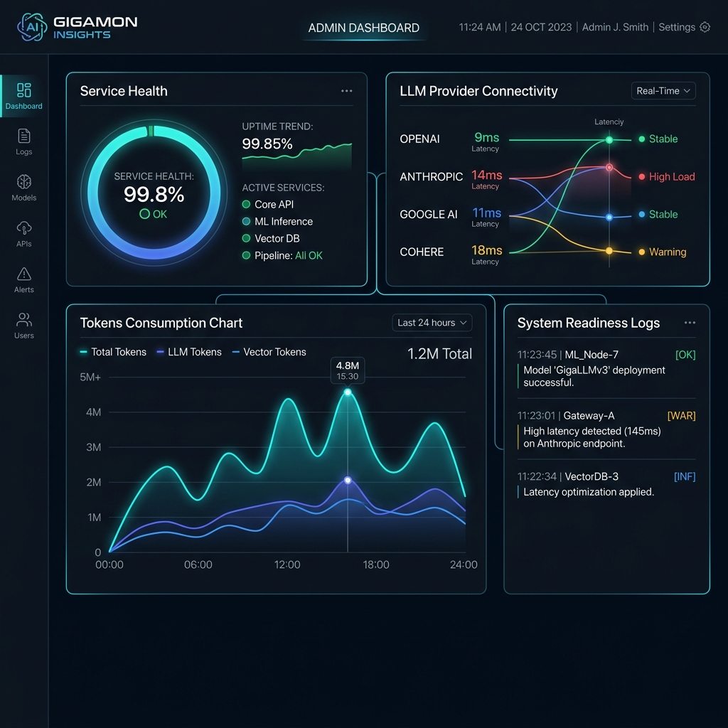Click Google AI latency node on chart
728x728 pixels.
pos(609,217)
